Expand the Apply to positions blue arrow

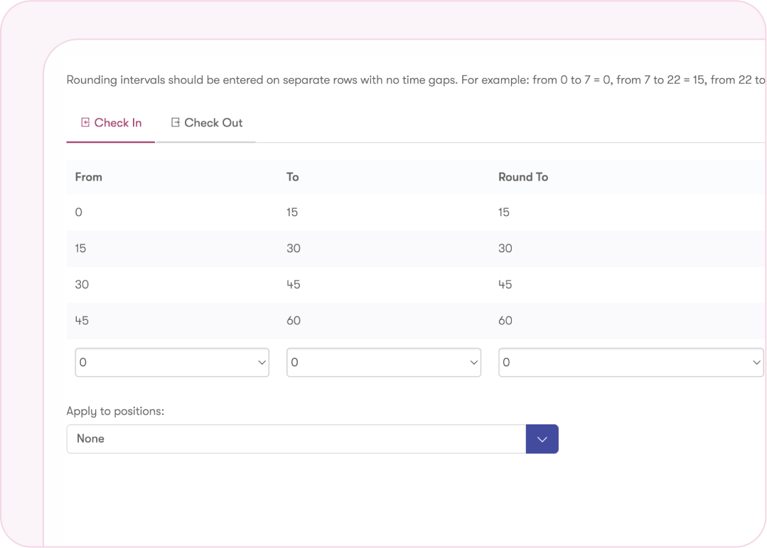pyautogui.click(x=542, y=439)
